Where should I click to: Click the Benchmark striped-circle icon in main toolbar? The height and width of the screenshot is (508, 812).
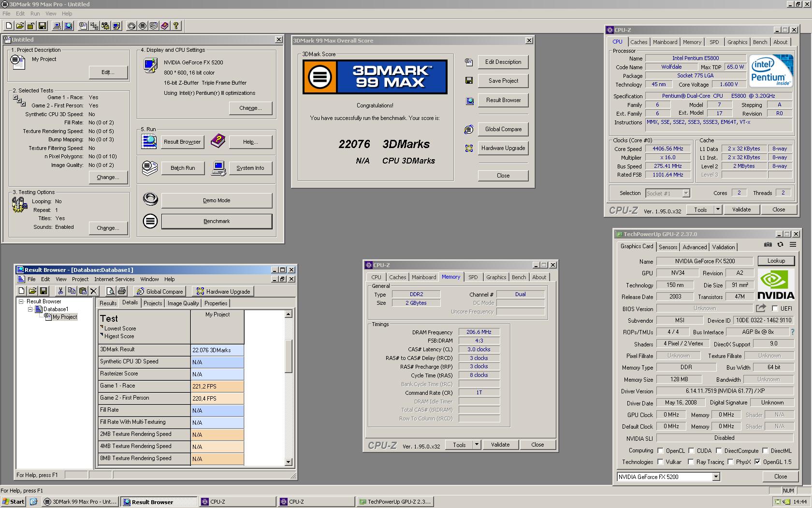coord(143,26)
